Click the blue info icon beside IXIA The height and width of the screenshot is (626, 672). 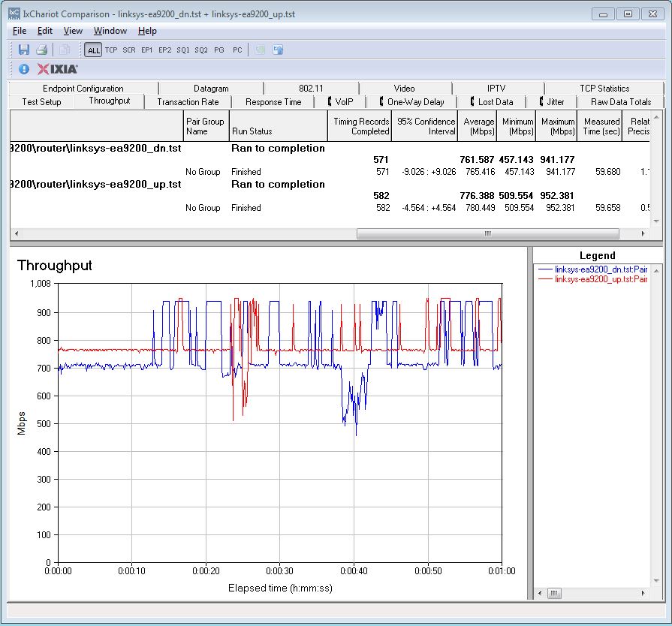click(x=24, y=69)
